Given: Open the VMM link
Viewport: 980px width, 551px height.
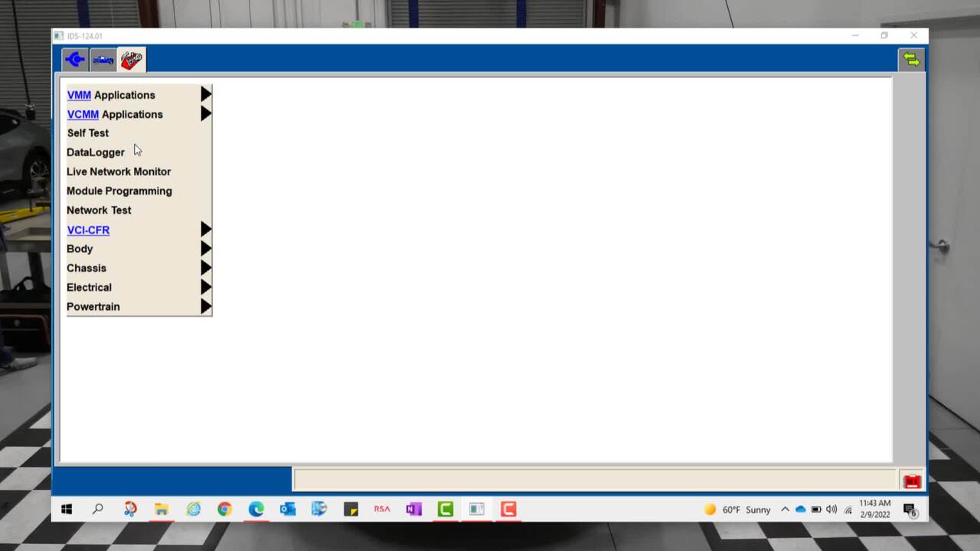Looking at the screenshot, I should 79,95.
